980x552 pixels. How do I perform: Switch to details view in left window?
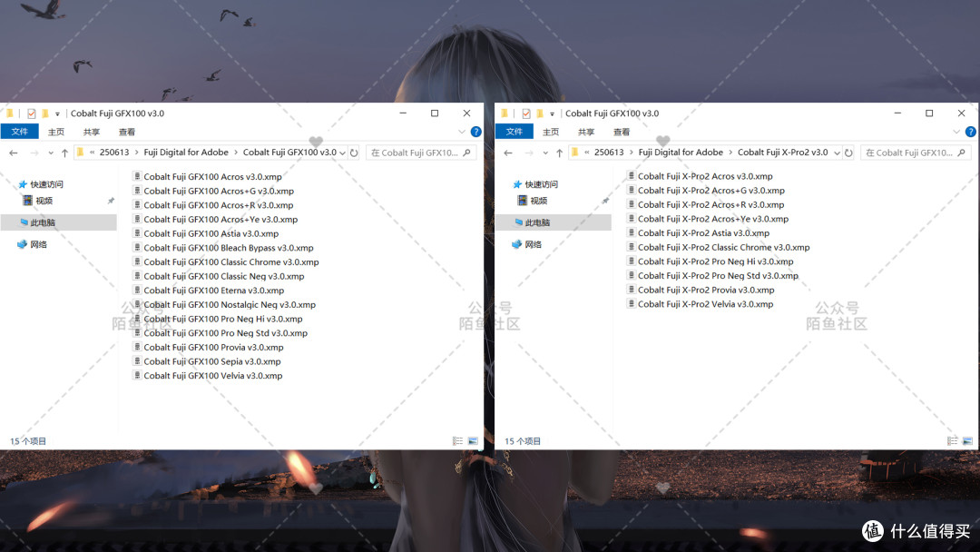pyautogui.click(x=457, y=440)
